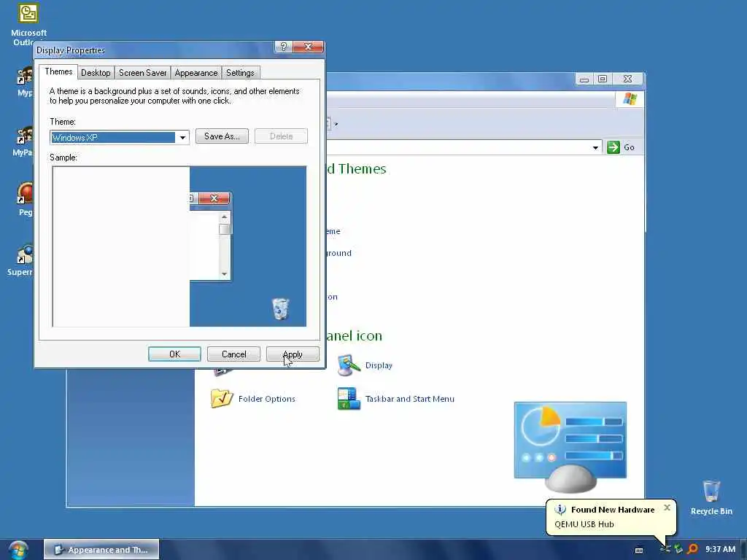The image size is (747, 560).
Task: Expand the address bar dropdown arrow
Action: pyautogui.click(x=595, y=147)
